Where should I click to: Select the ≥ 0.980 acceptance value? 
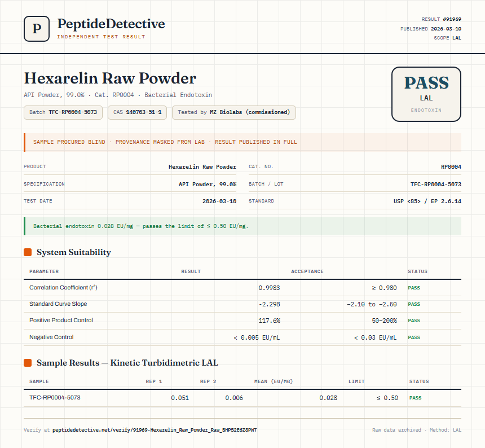(384, 288)
